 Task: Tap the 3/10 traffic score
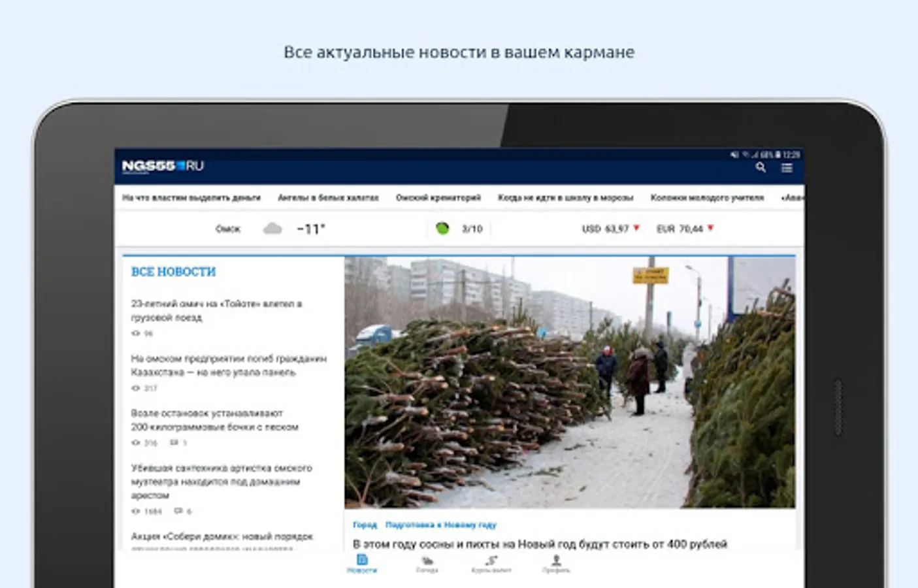pyautogui.click(x=472, y=229)
